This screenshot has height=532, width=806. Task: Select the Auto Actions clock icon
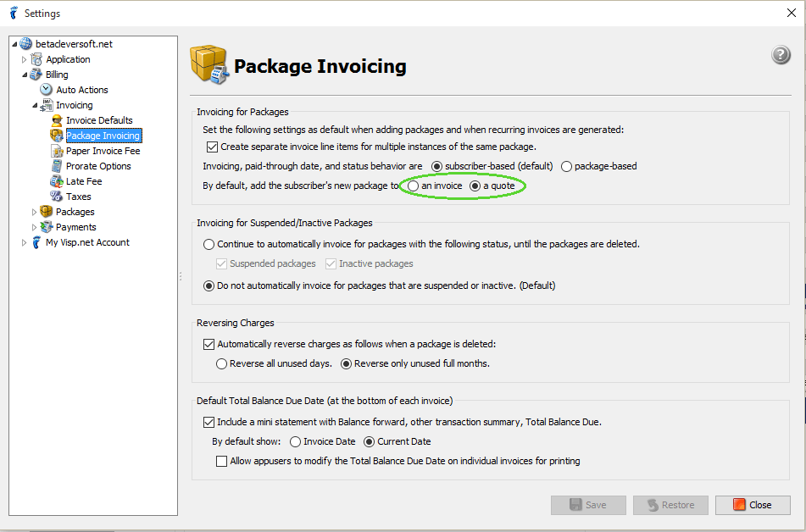click(47, 90)
